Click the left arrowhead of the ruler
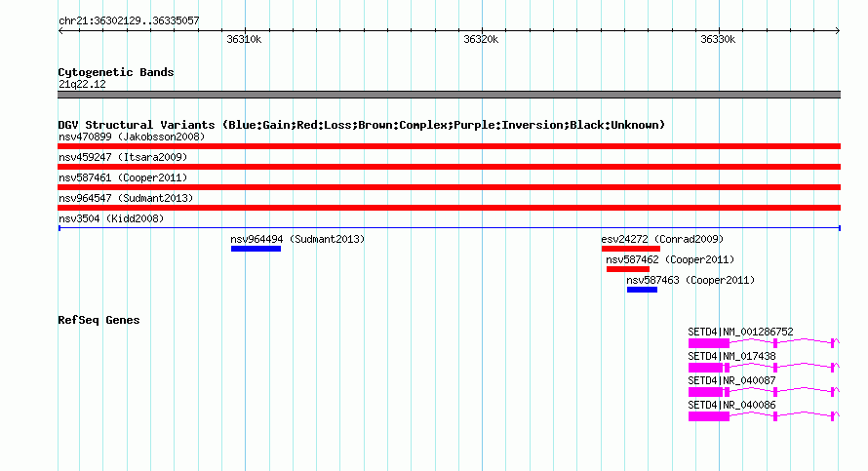Viewport: 868px width, 471px height. 60,31
